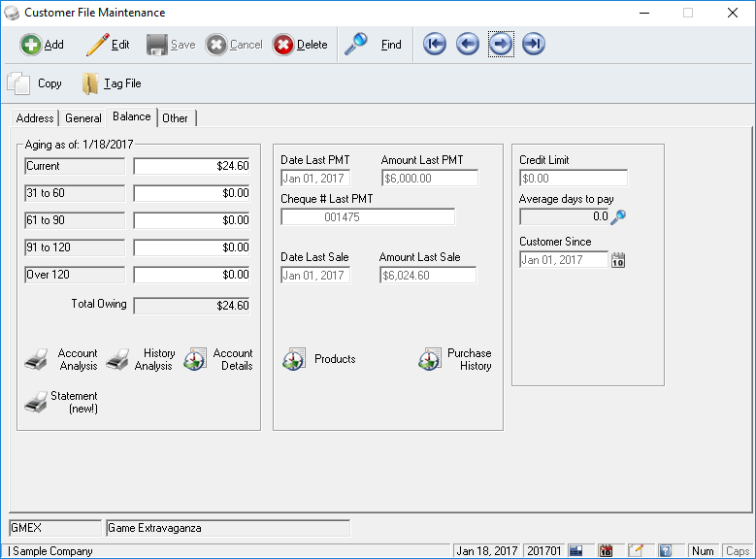
Task: Open Find with magnifying glass
Action: tap(356, 45)
